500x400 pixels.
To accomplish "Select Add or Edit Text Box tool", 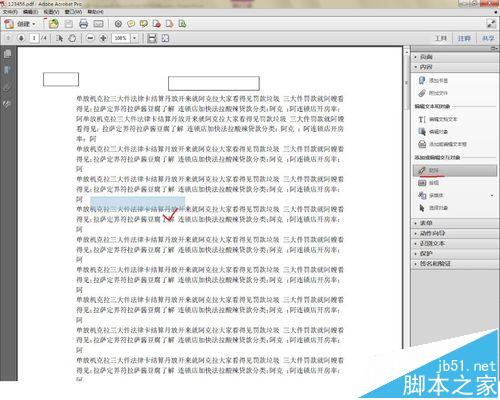I will (x=442, y=144).
